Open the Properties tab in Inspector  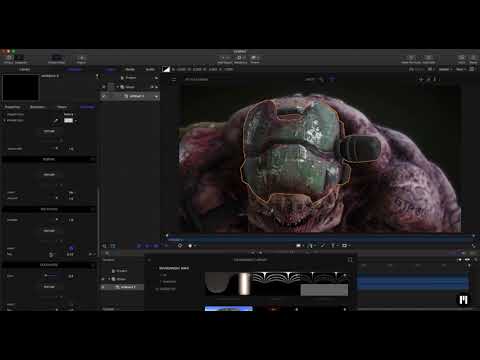point(13,107)
